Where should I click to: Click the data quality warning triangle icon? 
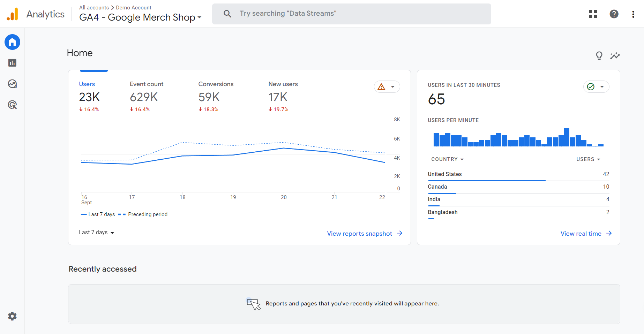pyautogui.click(x=382, y=87)
